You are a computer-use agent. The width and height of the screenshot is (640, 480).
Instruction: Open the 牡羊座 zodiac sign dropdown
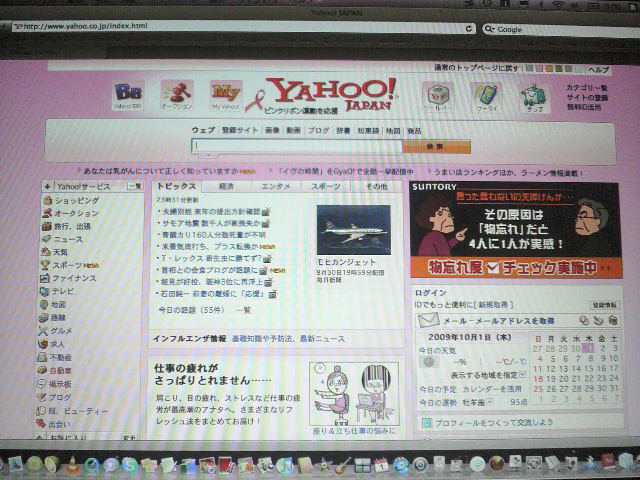point(490,402)
